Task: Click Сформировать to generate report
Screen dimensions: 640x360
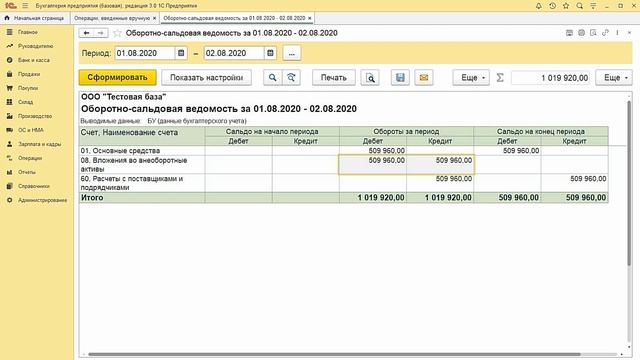Action: tap(118, 78)
